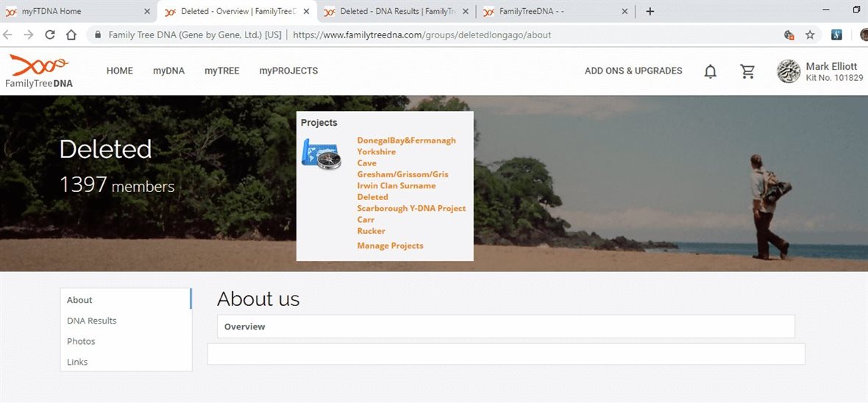
Task: Switch to the Deleted - DNA Results tab
Action: click(x=394, y=11)
